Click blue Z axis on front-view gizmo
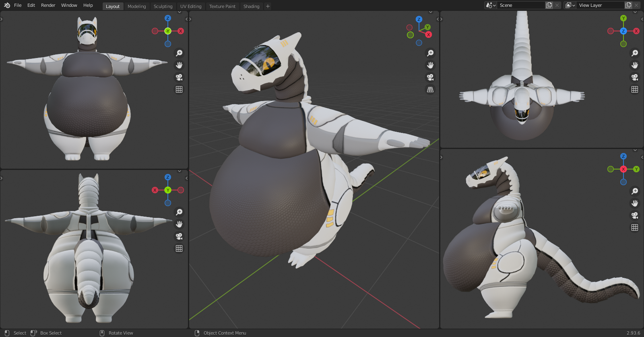This screenshot has width=644, height=337. (x=168, y=18)
